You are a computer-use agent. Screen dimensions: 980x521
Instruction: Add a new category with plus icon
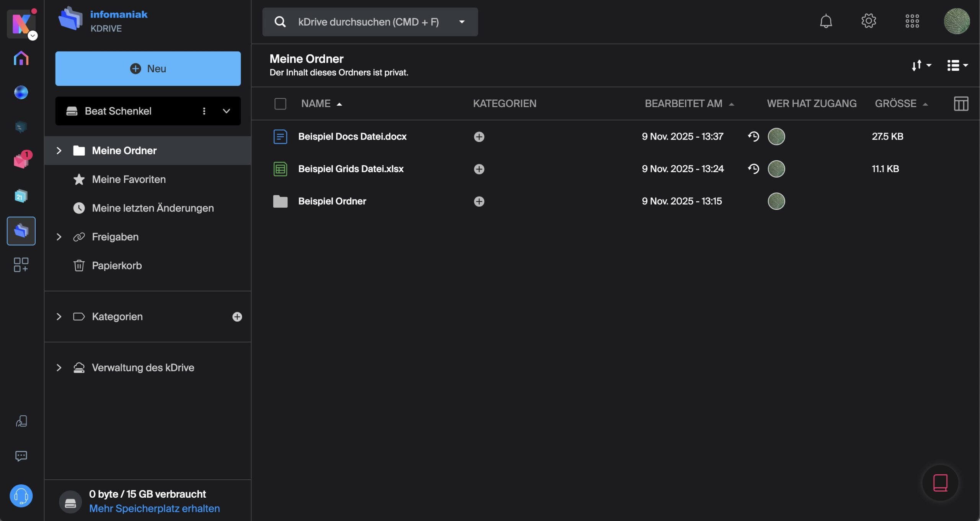237,317
